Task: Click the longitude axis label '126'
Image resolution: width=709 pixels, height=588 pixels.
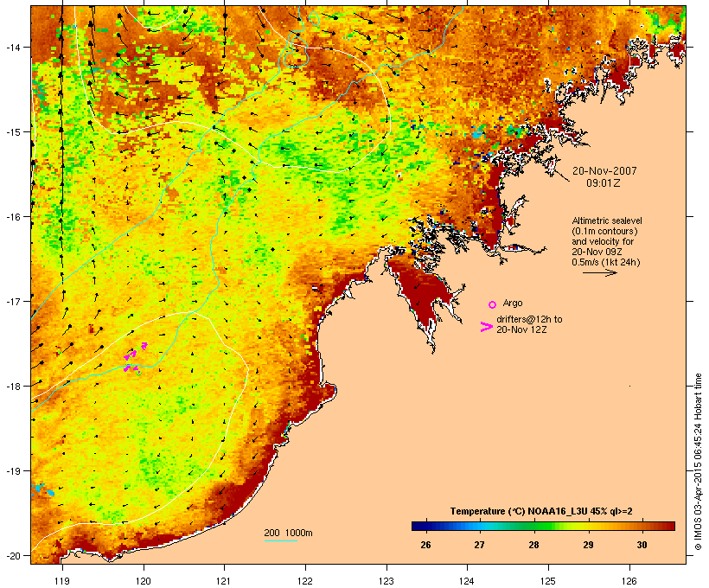Action: [x=629, y=581]
